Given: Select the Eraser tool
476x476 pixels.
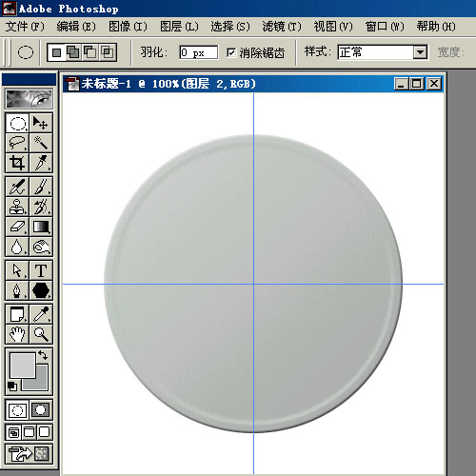Looking at the screenshot, I should pos(17,227).
